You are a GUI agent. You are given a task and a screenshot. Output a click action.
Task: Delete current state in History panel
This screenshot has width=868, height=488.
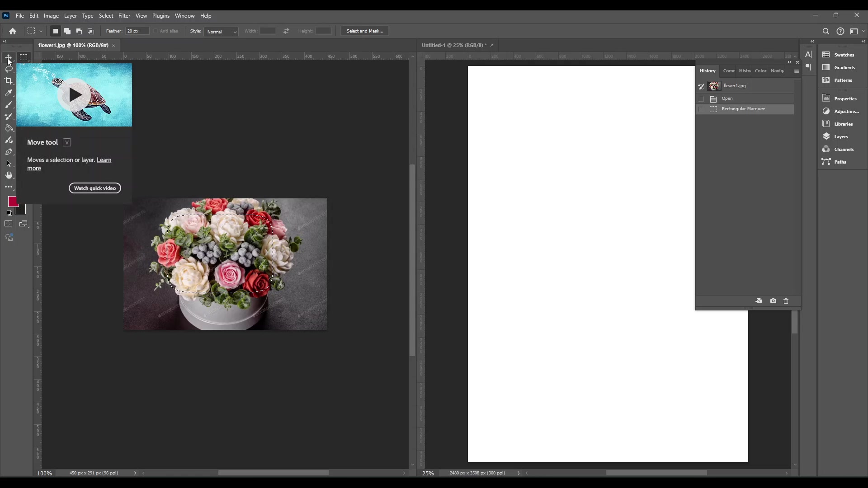click(x=786, y=301)
